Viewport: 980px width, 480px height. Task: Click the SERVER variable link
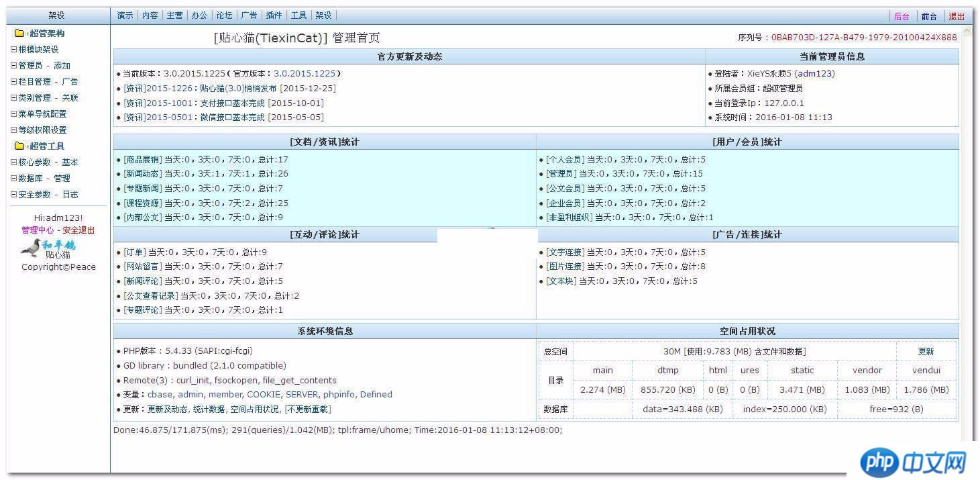302,395
